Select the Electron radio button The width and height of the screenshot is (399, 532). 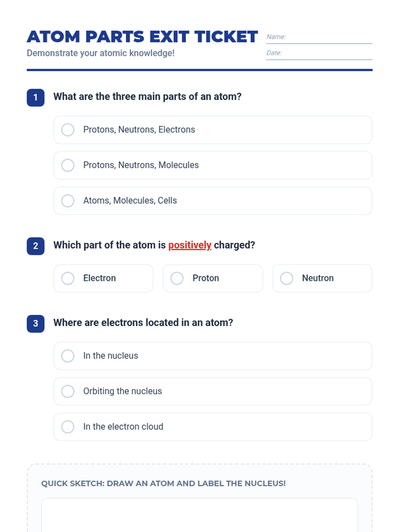click(x=68, y=278)
